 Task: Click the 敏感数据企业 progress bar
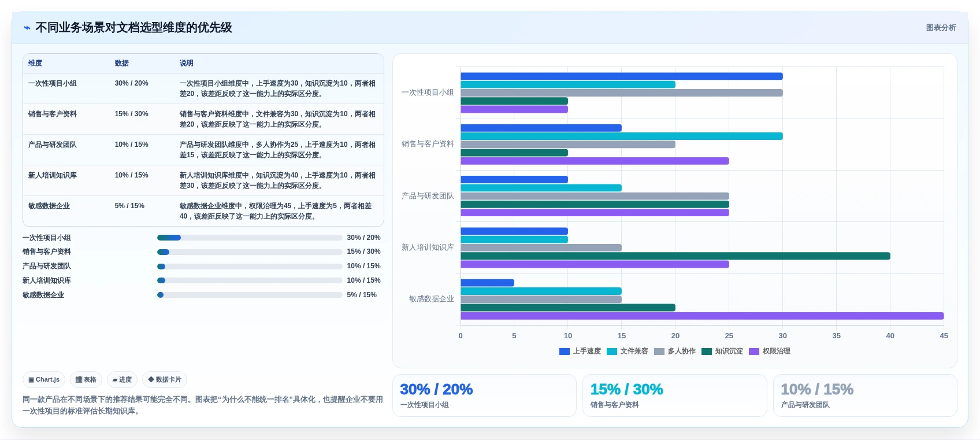(250, 295)
